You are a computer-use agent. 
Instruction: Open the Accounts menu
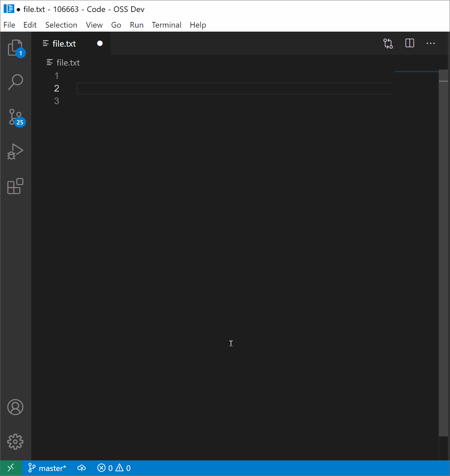click(x=15, y=407)
